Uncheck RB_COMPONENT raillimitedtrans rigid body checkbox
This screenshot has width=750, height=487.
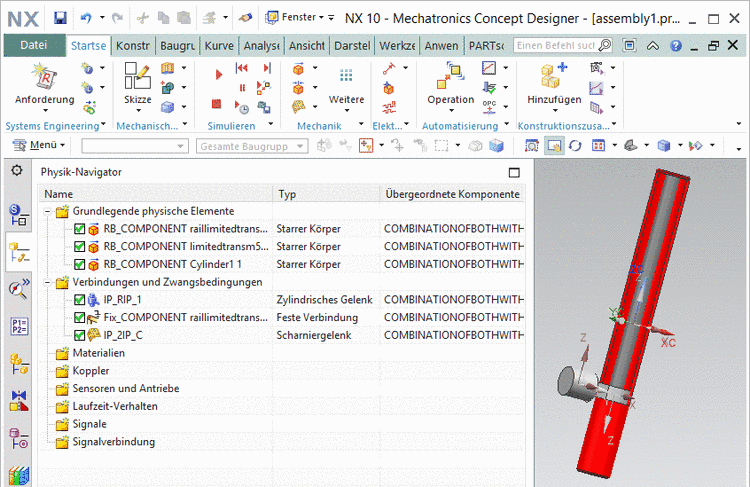(x=79, y=229)
